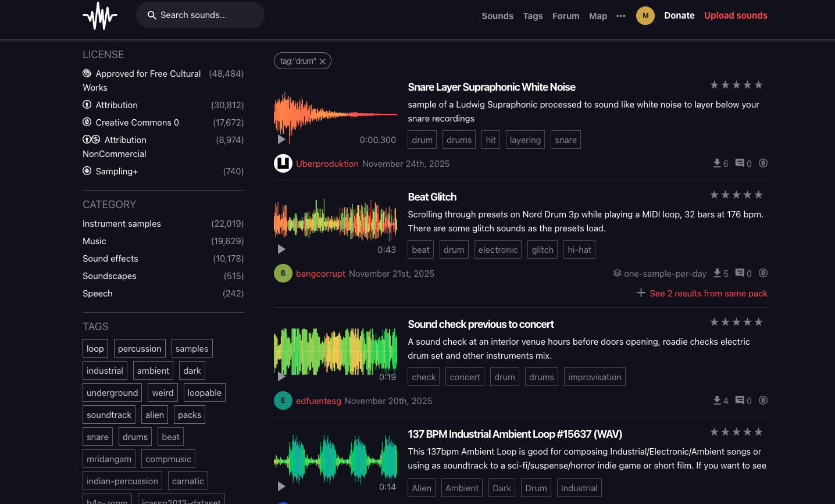Viewport: 835px width, 504px height.
Task: Click the download icon on Beat Glitch
Action: tap(718, 273)
